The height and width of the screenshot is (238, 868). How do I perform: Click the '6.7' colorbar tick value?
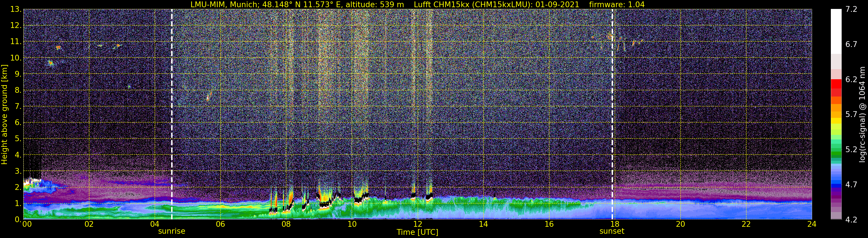point(851,44)
